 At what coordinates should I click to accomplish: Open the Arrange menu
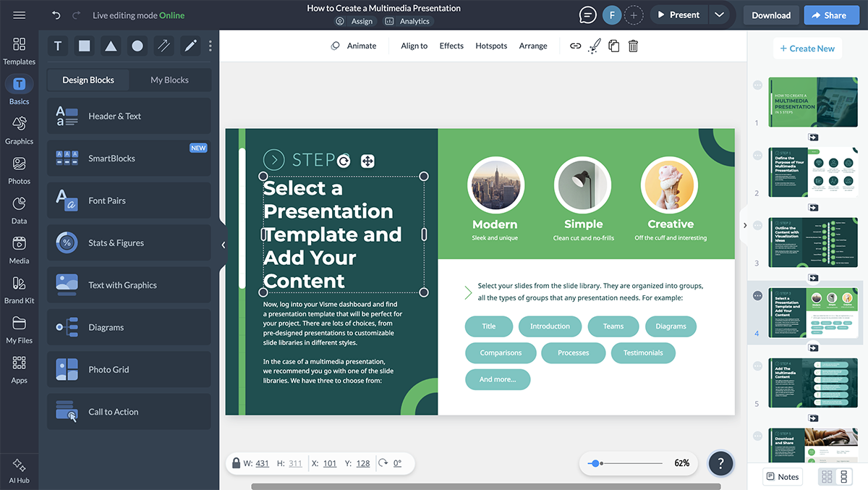(x=533, y=46)
